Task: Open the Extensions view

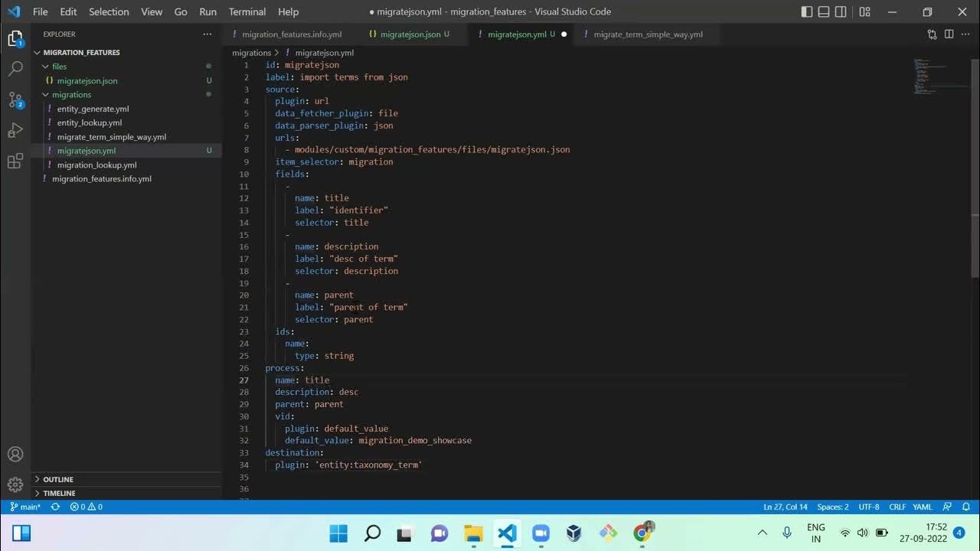Action: 15,161
